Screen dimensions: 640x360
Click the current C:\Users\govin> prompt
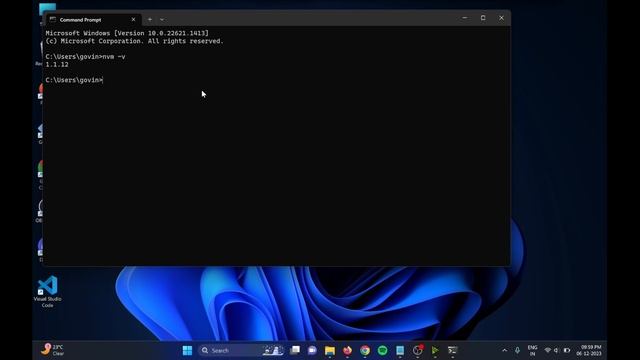coord(74,80)
